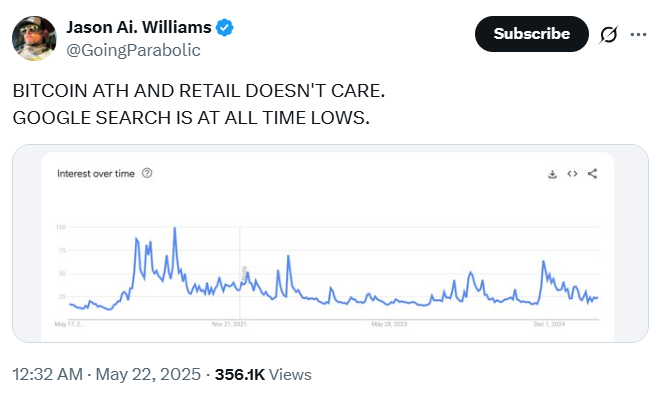Image resolution: width=663 pixels, height=394 pixels.
Task: Open the Grok slashed-circle icon
Action: [608, 34]
